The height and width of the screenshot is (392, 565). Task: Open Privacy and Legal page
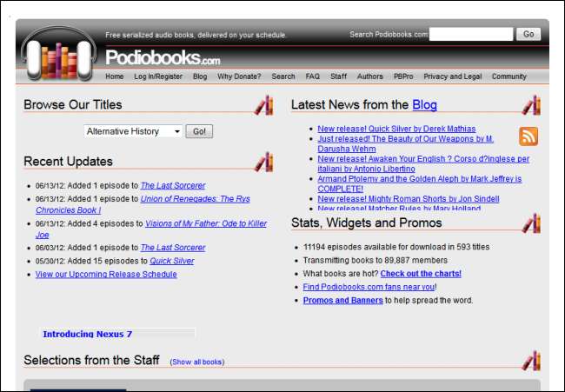[x=453, y=76]
